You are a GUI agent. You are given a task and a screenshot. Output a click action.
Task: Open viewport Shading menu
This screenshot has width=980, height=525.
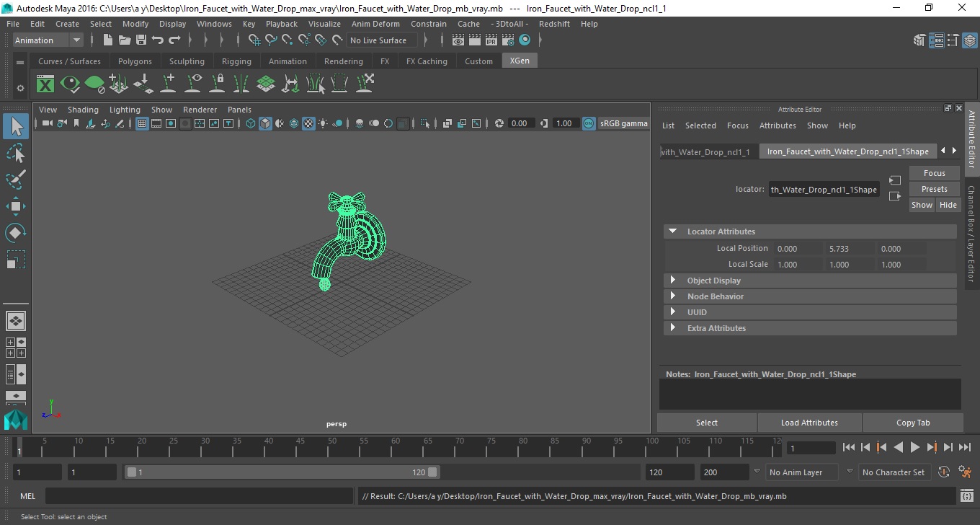point(83,110)
